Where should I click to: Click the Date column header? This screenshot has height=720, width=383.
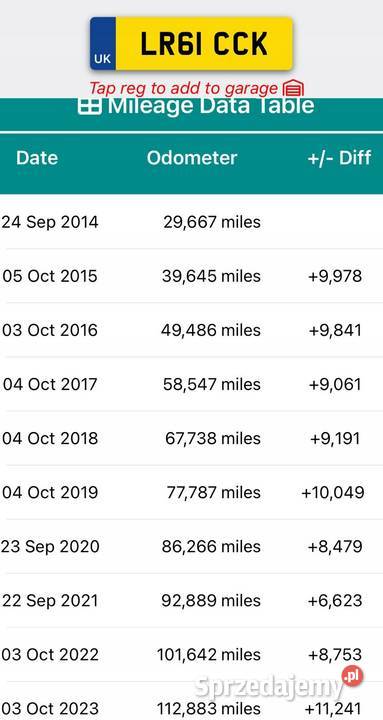coord(37,158)
